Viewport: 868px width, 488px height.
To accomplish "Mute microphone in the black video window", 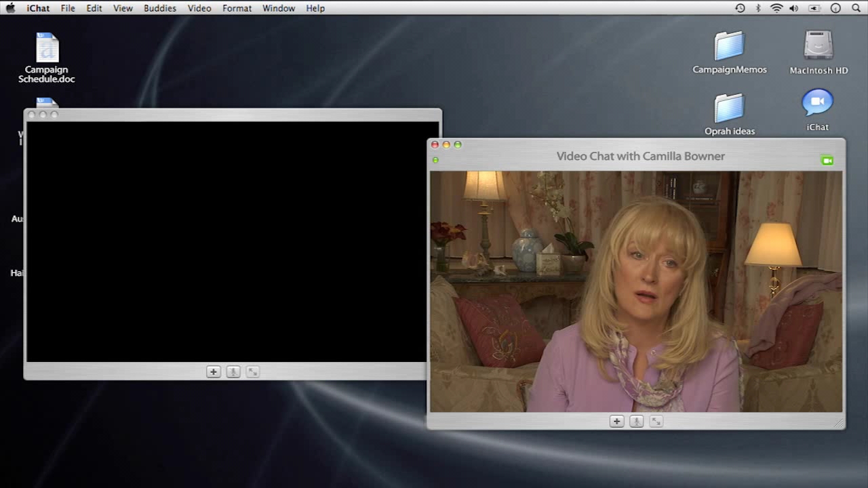I will tap(233, 371).
